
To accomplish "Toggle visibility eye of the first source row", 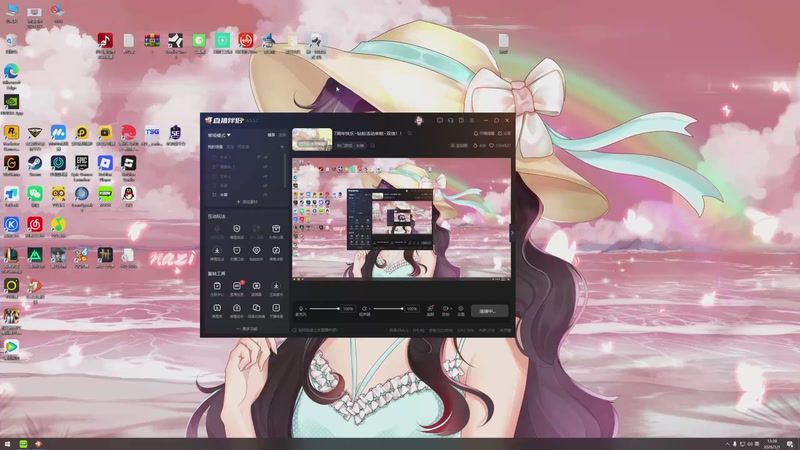I will pyautogui.click(x=266, y=157).
